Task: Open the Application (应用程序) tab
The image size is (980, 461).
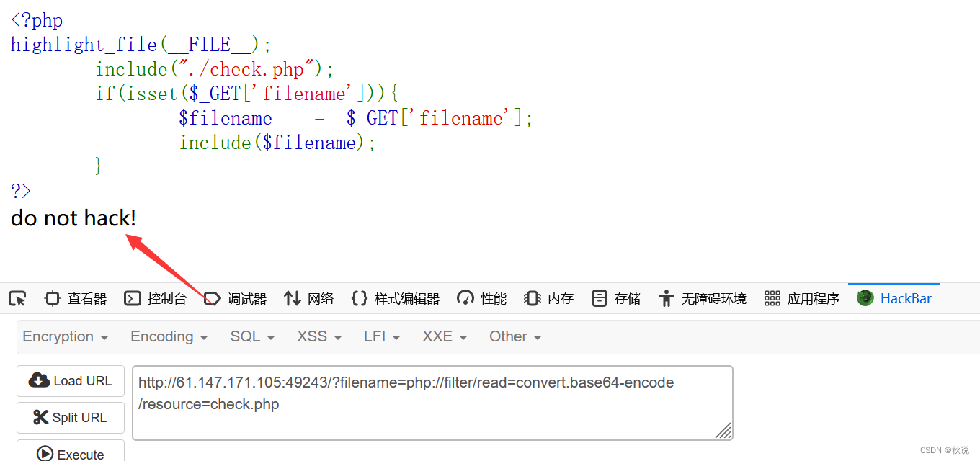Action: 802,298
